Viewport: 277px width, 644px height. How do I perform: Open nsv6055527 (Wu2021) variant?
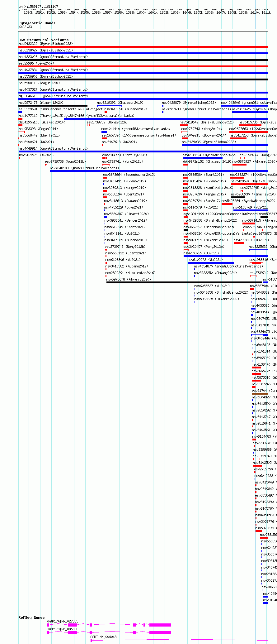click(x=212, y=286)
